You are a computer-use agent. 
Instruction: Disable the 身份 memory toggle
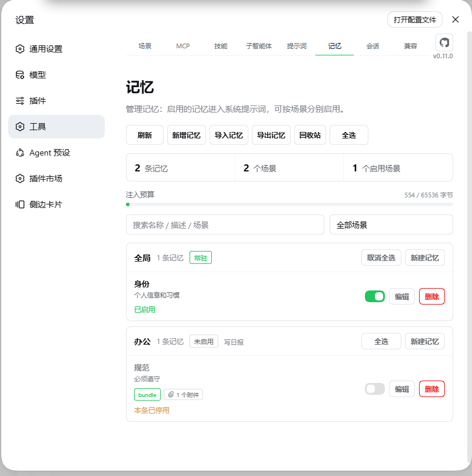pyautogui.click(x=375, y=296)
